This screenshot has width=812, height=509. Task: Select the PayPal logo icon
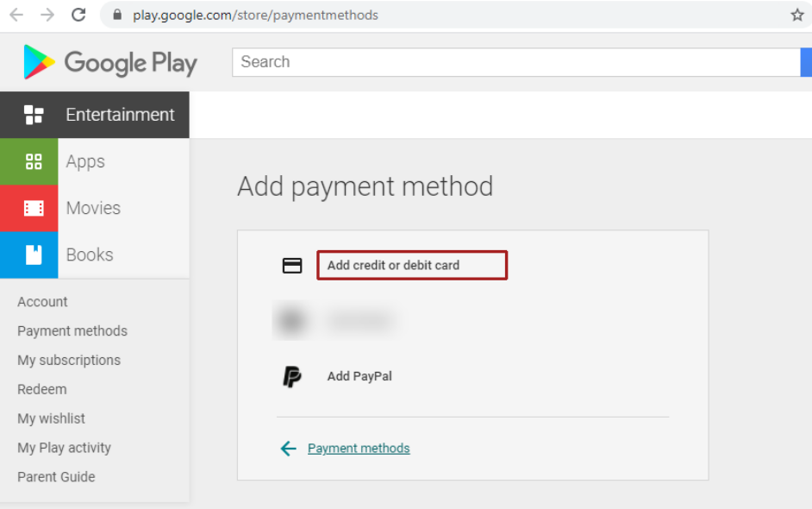pyautogui.click(x=292, y=376)
